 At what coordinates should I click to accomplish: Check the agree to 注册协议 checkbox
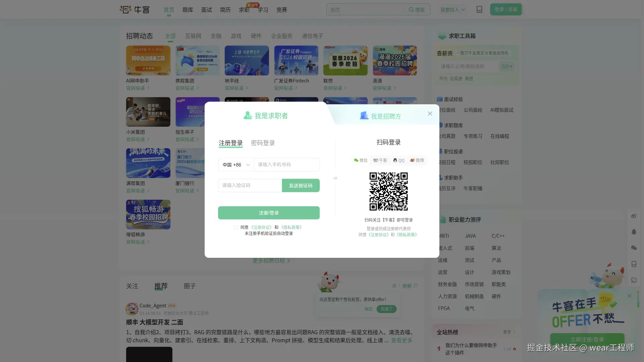click(x=236, y=228)
